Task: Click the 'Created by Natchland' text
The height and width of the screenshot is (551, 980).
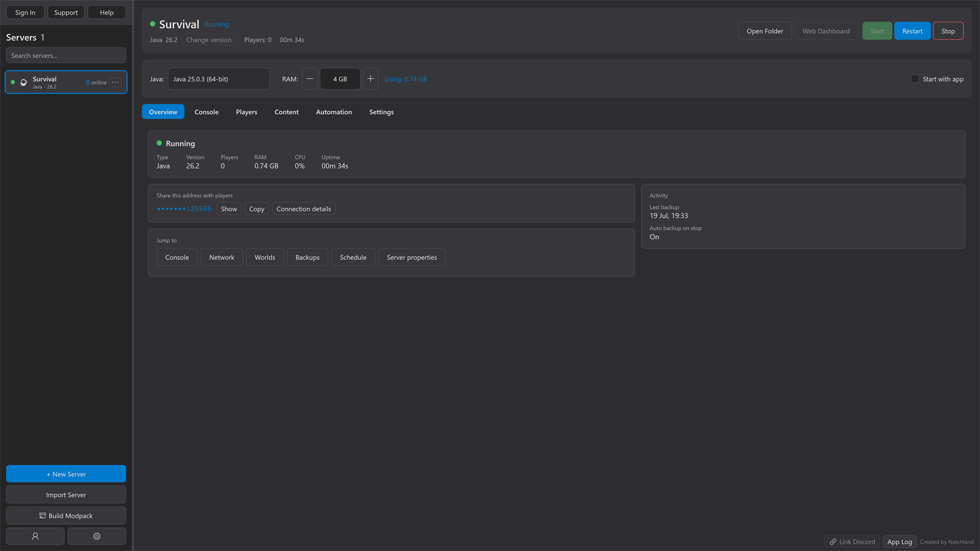Action: (946, 542)
